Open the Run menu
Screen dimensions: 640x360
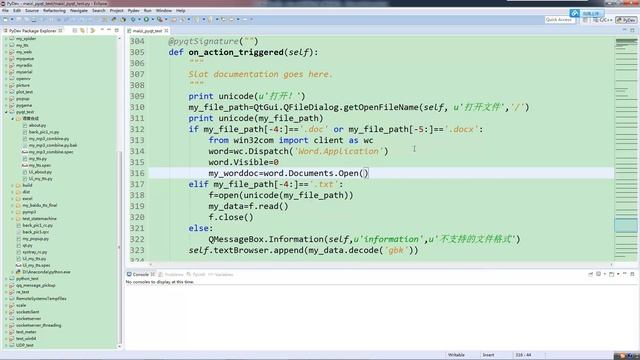click(x=147, y=11)
